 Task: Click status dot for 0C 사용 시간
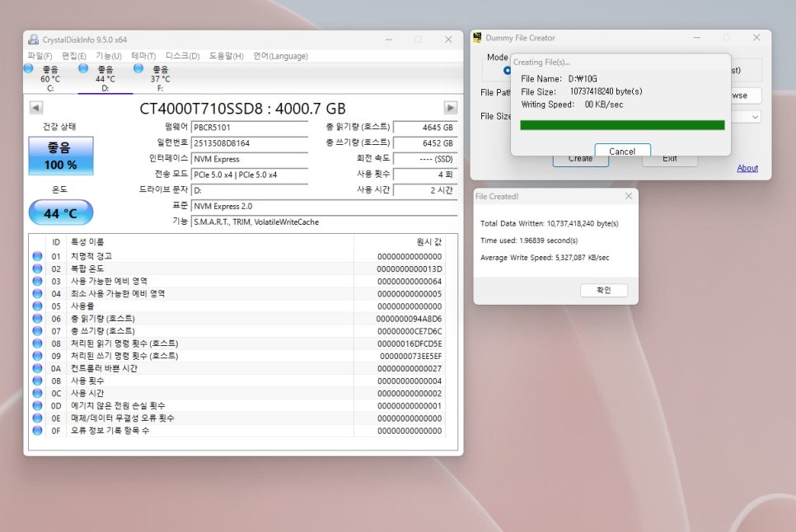pos(37,393)
